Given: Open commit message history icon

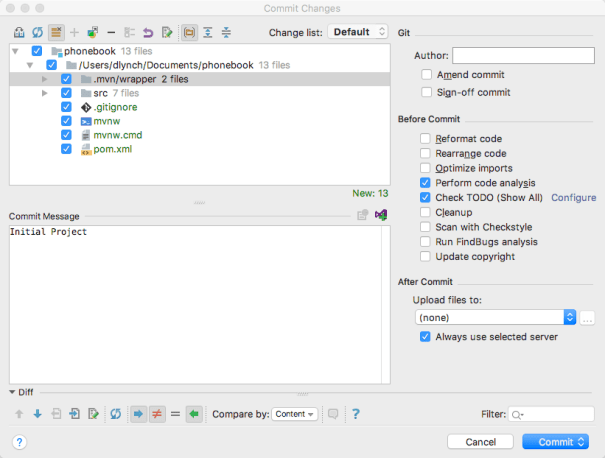Looking at the screenshot, I should pos(363,215).
